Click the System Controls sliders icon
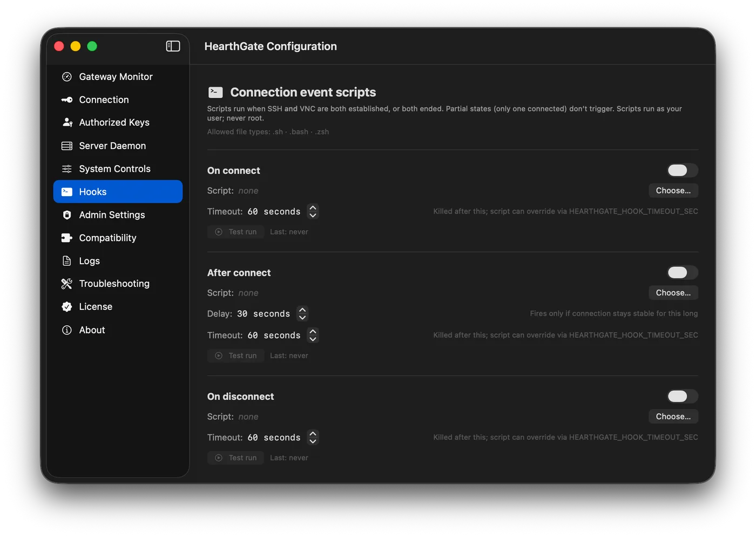The height and width of the screenshot is (537, 756). [x=67, y=169]
